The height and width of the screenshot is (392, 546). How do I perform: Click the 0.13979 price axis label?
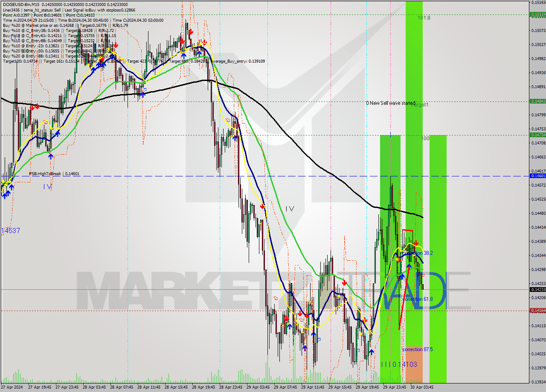tap(538, 368)
